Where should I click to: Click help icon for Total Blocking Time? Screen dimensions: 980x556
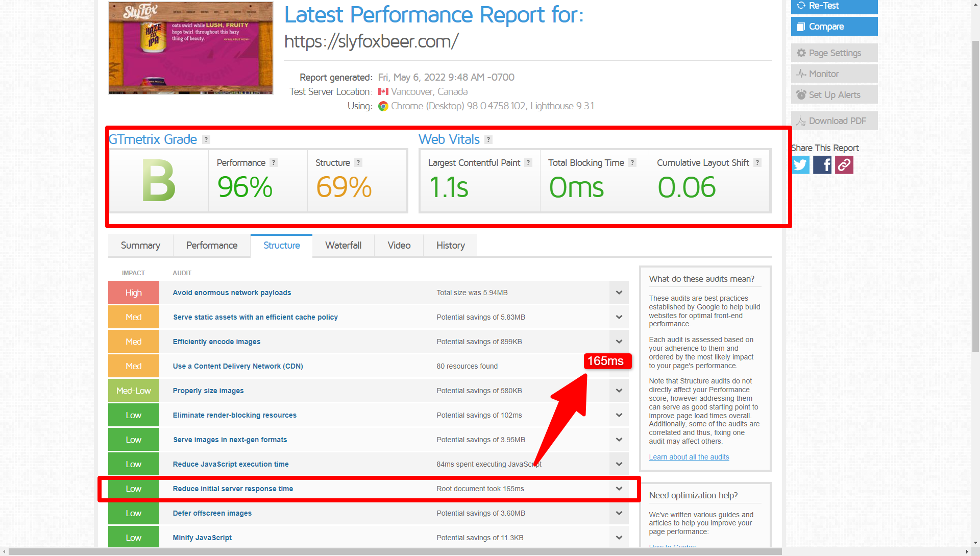632,162
